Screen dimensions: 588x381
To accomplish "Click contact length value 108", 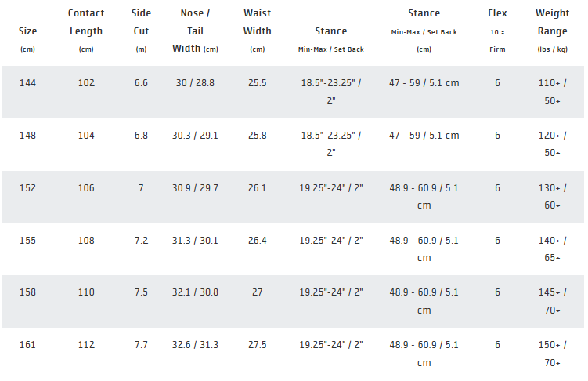I will coord(86,240).
